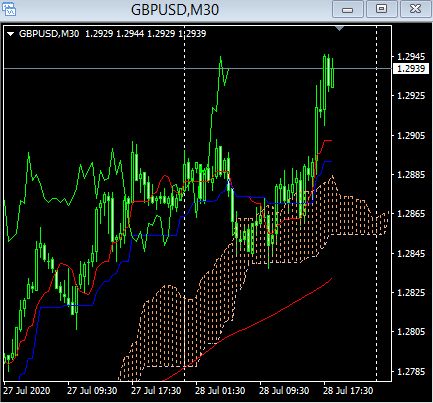Screen dimensions: 433x403
Task: Click the 1.2785 price scale label
Action: [x=411, y=371]
